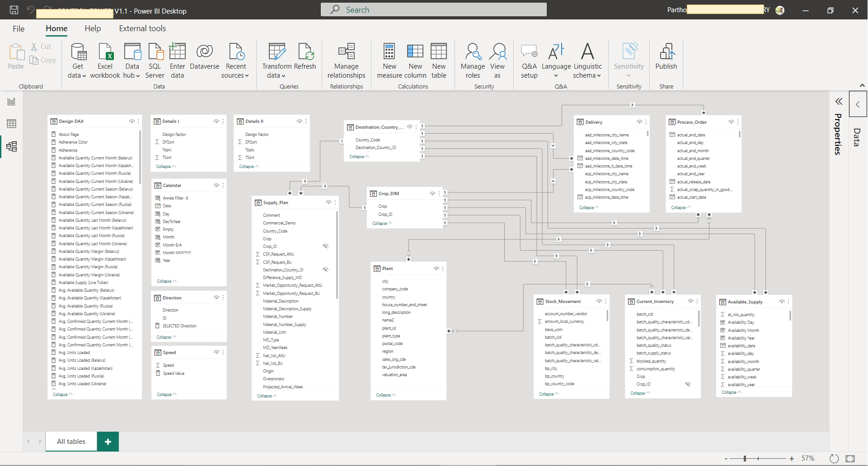The image size is (868, 466).
Task: Import an Excel workbook
Action: tap(105, 61)
